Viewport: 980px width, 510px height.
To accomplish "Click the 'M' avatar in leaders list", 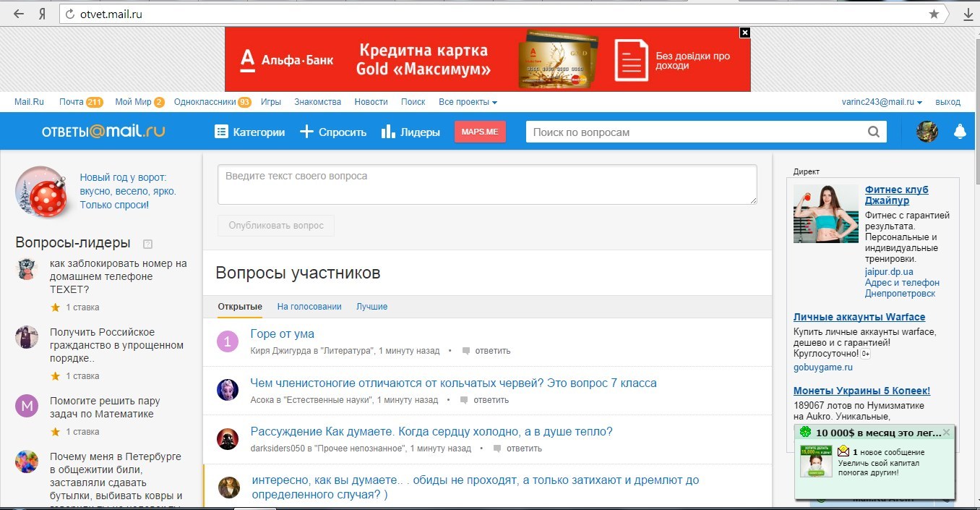I will pos(27,406).
